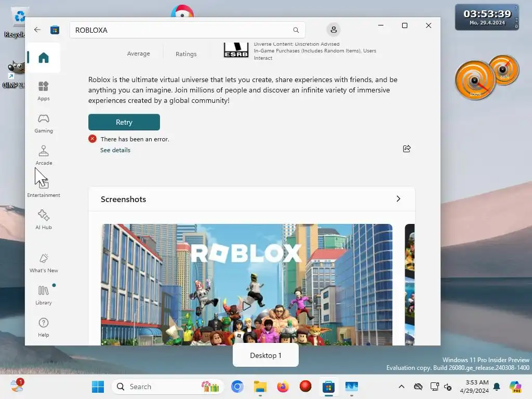
Task: Click the ESRB rating badge
Action: (236, 49)
